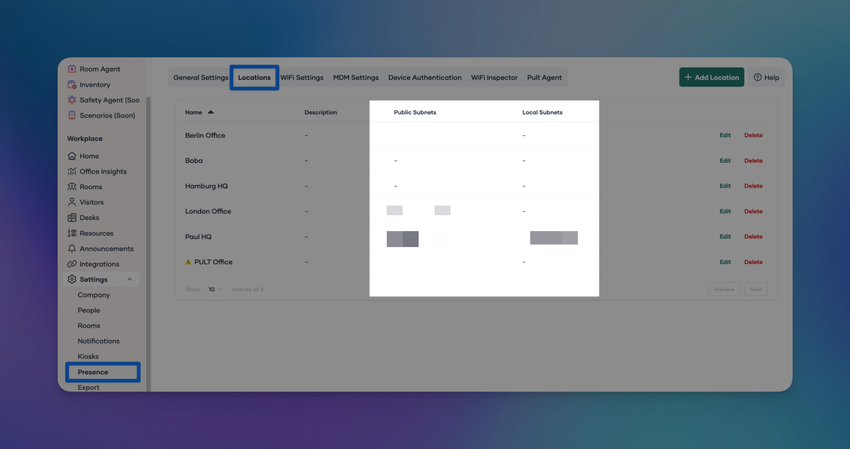Viewport: 850px width, 449px height.
Task: Open Integrations link icon
Action: pyautogui.click(x=72, y=264)
